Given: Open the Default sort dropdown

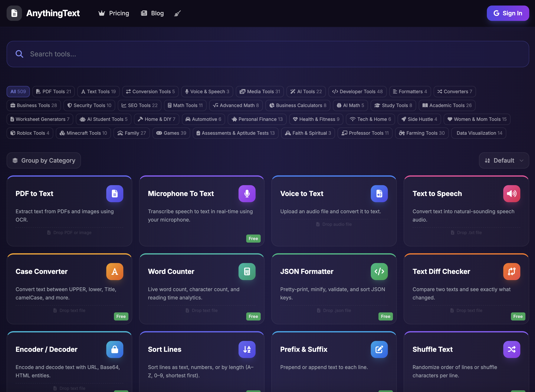Looking at the screenshot, I should pyautogui.click(x=503, y=160).
